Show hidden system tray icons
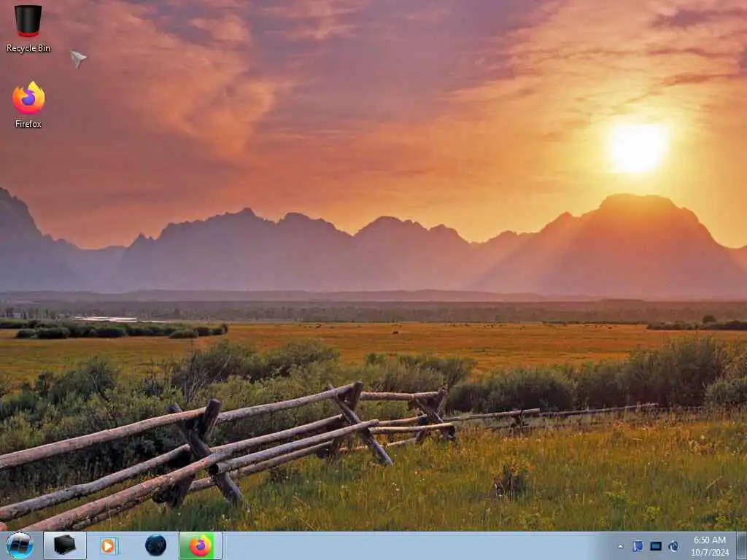The height and width of the screenshot is (560, 747). tap(620, 547)
